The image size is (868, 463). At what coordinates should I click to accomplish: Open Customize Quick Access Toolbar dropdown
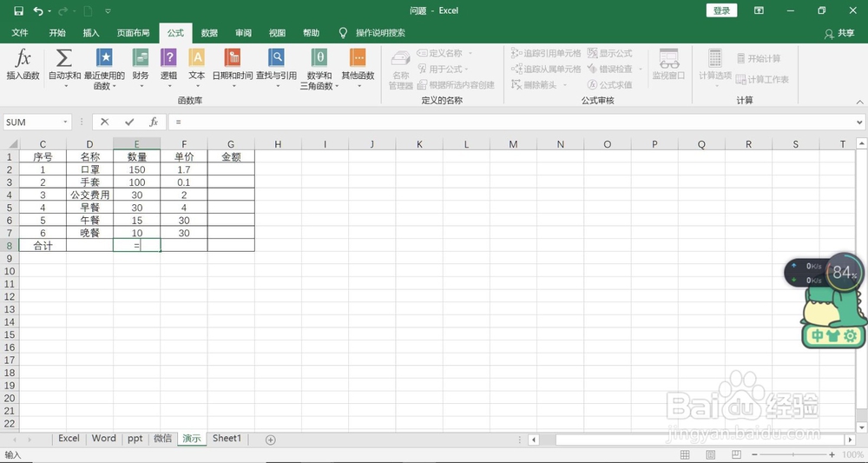click(108, 11)
